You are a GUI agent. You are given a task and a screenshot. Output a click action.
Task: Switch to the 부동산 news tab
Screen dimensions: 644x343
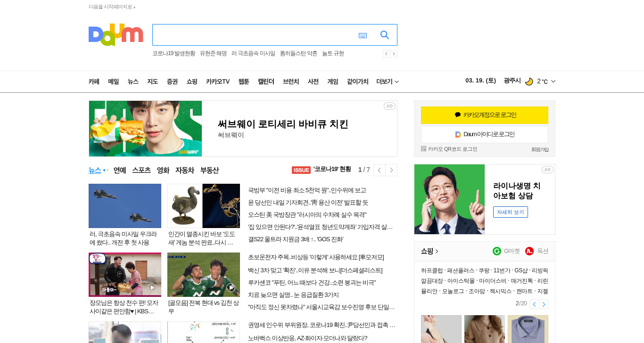(x=209, y=170)
